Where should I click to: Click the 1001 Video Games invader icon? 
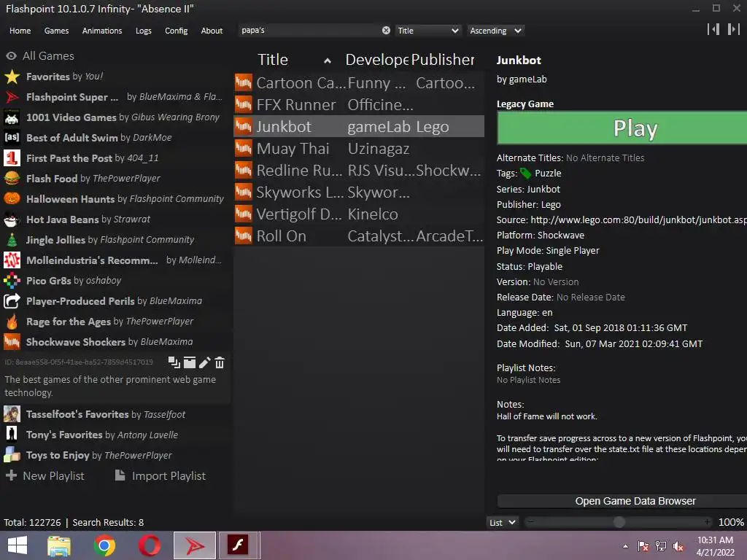coord(12,117)
